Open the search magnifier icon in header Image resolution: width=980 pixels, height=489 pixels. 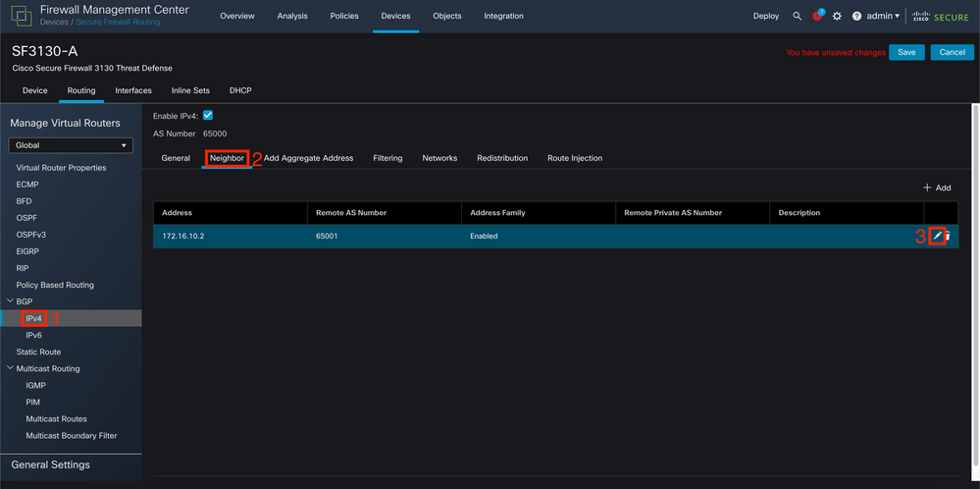(797, 17)
